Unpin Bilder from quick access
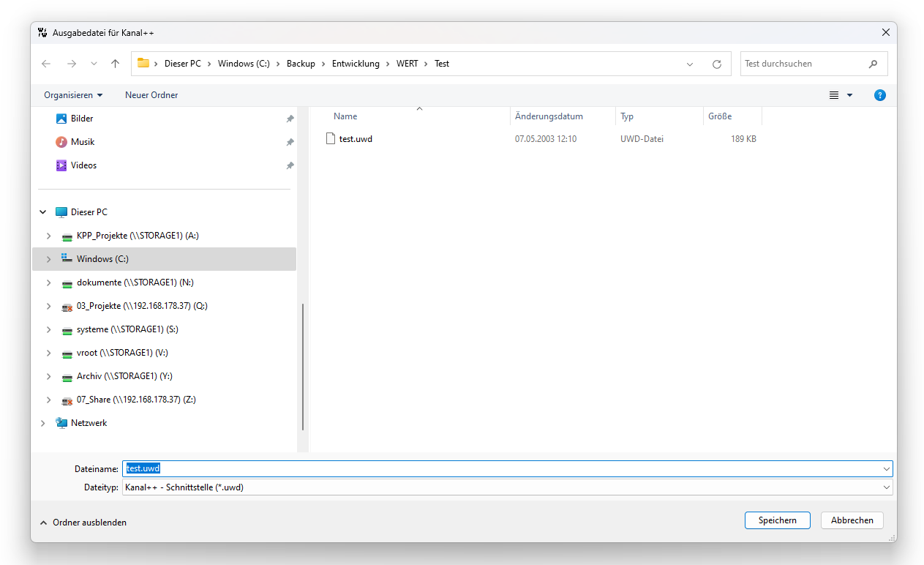Image resolution: width=924 pixels, height=565 pixels. pyautogui.click(x=290, y=119)
